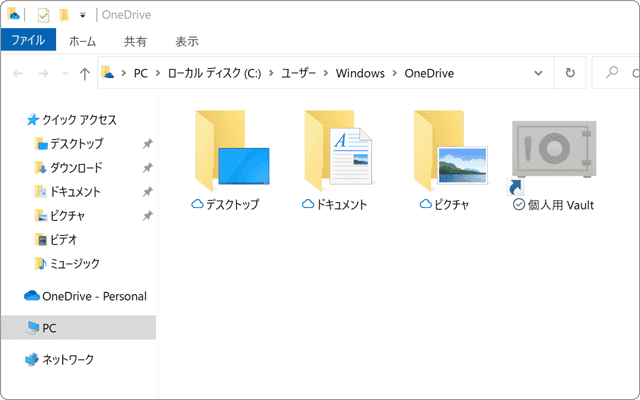This screenshot has height=400, width=640.
Task: Click Windows in the address bar path
Action: 360,73
